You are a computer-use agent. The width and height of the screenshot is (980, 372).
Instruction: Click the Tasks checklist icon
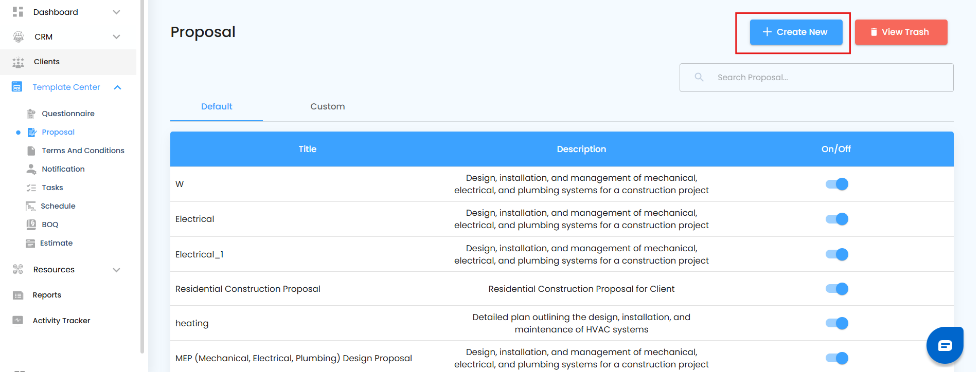coord(31,188)
